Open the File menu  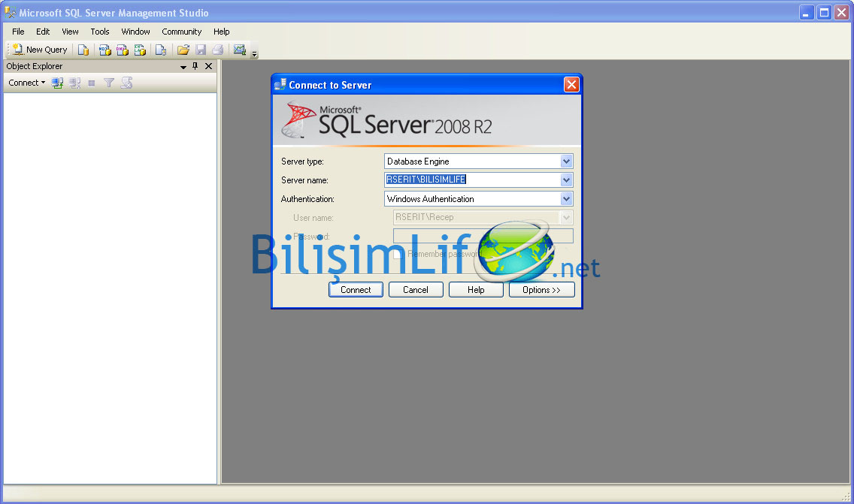[x=18, y=32]
